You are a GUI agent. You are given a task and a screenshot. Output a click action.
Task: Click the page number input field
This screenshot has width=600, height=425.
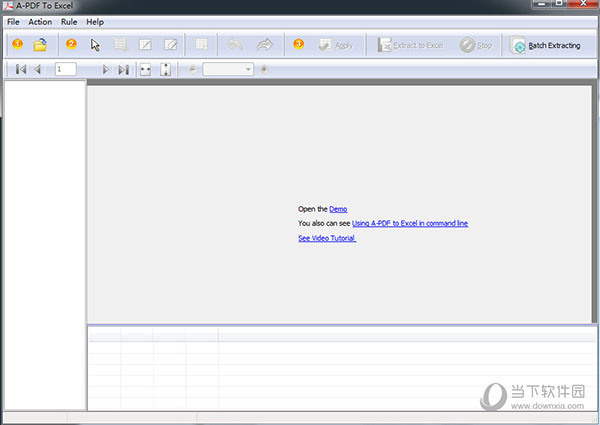click(66, 69)
